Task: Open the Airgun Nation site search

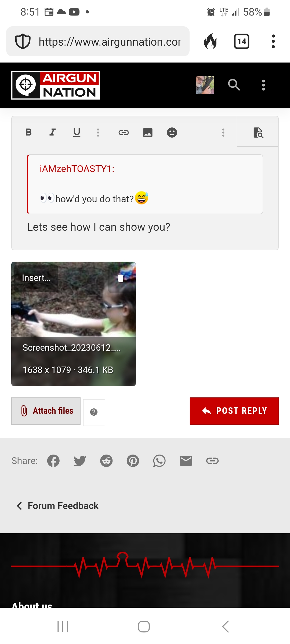Action: [234, 85]
